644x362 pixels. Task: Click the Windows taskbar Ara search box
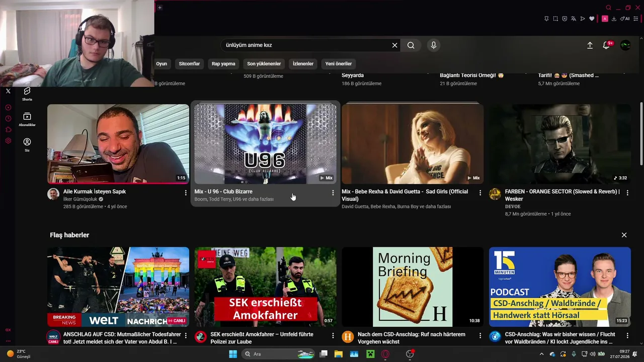tap(278, 354)
